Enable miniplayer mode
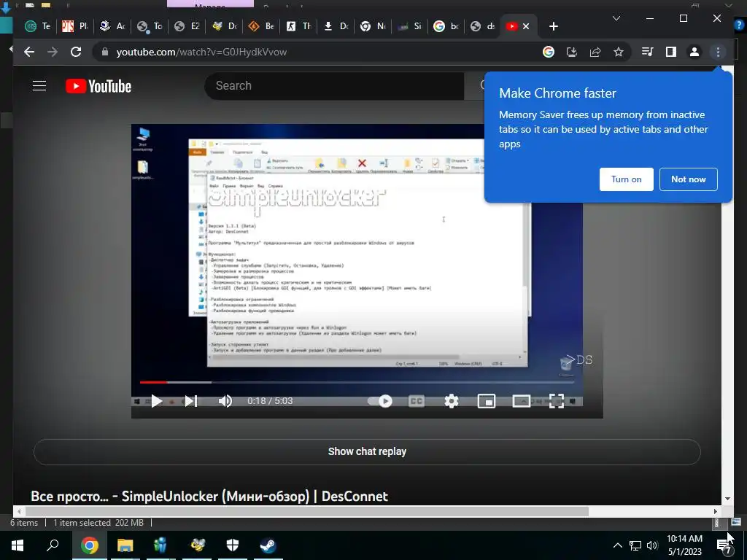Image resolution: width=747 pixels, height=560 pixels. (487, 401)
